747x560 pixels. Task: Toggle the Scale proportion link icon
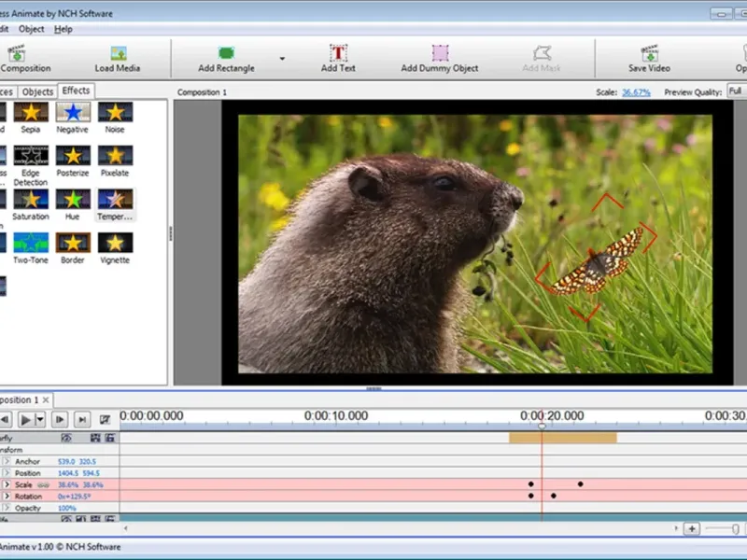[x=44, y=485]
